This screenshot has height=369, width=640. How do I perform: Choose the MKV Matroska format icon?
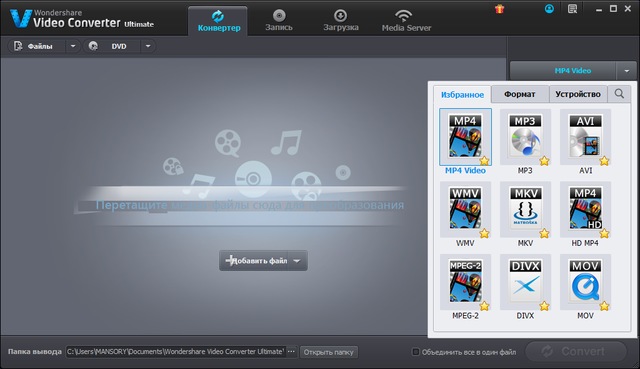525,209
